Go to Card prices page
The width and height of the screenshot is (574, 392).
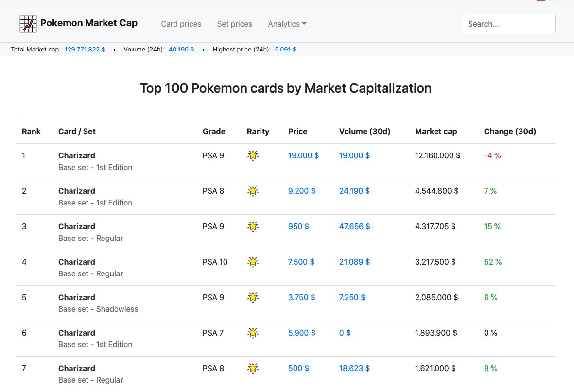click(181, 24)
